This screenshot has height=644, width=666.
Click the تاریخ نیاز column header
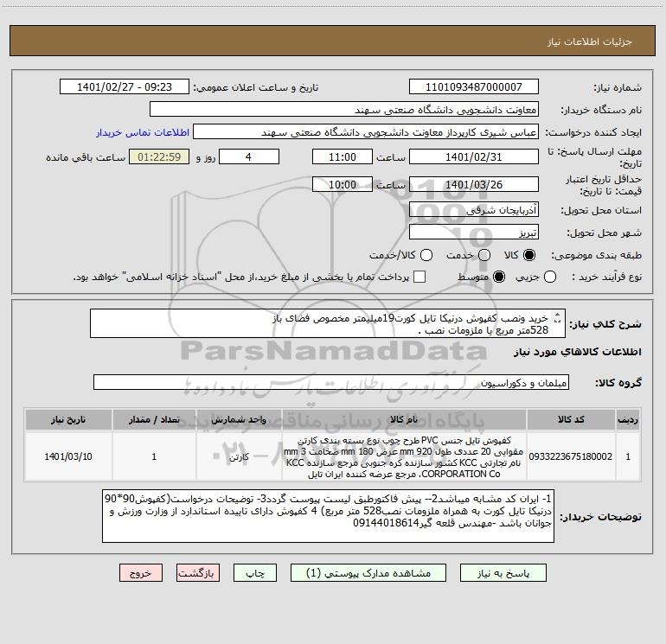coord(68,419)
